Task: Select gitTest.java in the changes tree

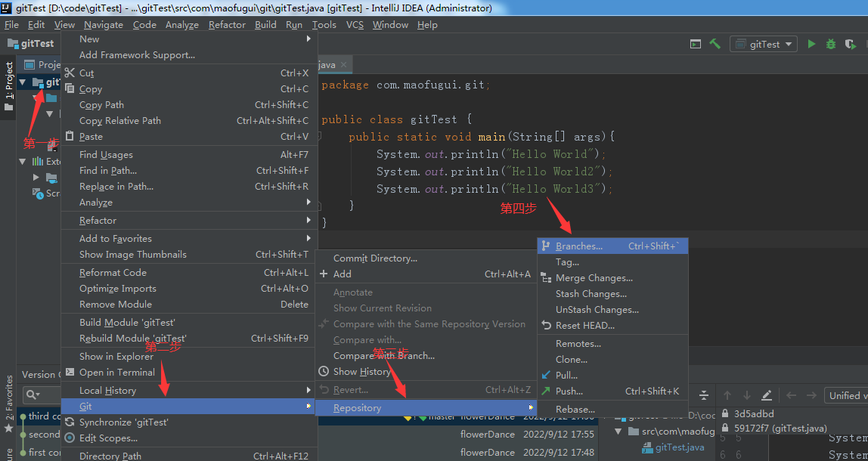Action: pyautogui.click(x=679, y=447)
